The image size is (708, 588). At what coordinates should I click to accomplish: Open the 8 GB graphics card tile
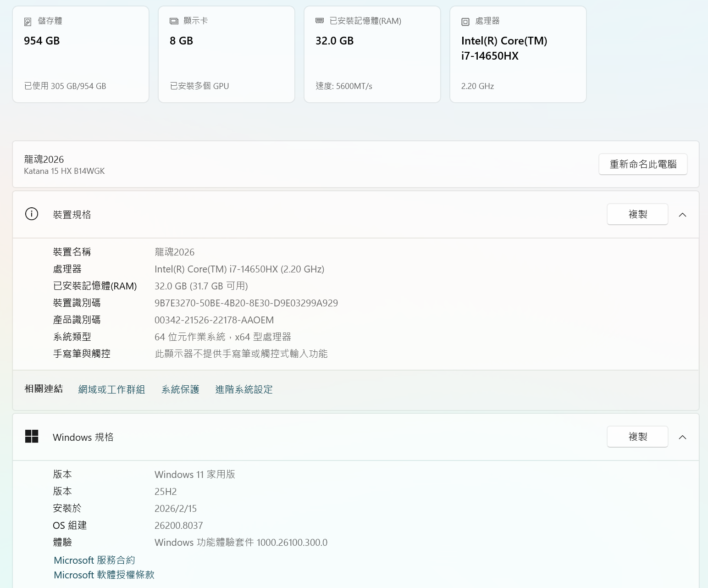click(x=227, y=55)
